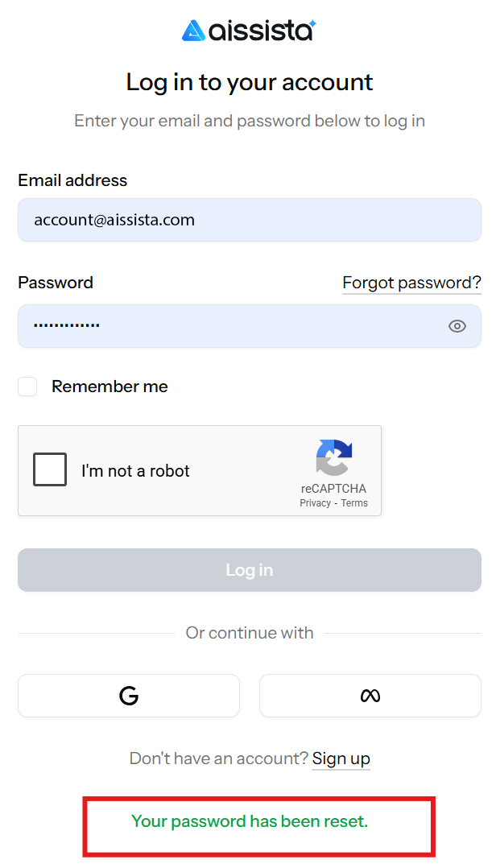496x868 pixels.
Task: Focus the Email address input field
Action: pyautogui.click(x=250, y=220)
